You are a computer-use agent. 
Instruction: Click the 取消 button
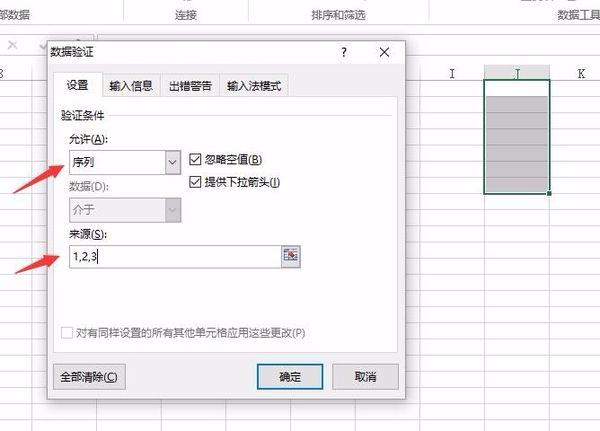click(365, 377)
